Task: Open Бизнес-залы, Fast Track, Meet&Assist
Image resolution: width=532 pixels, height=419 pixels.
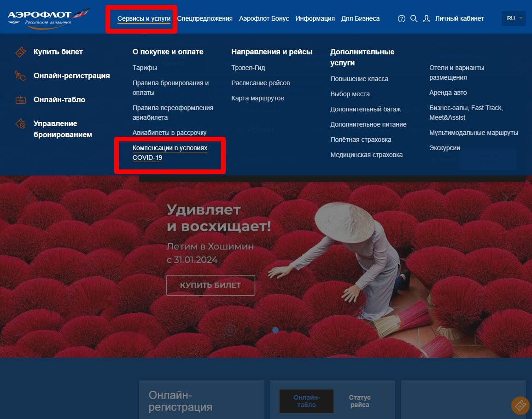Action: 466,113
